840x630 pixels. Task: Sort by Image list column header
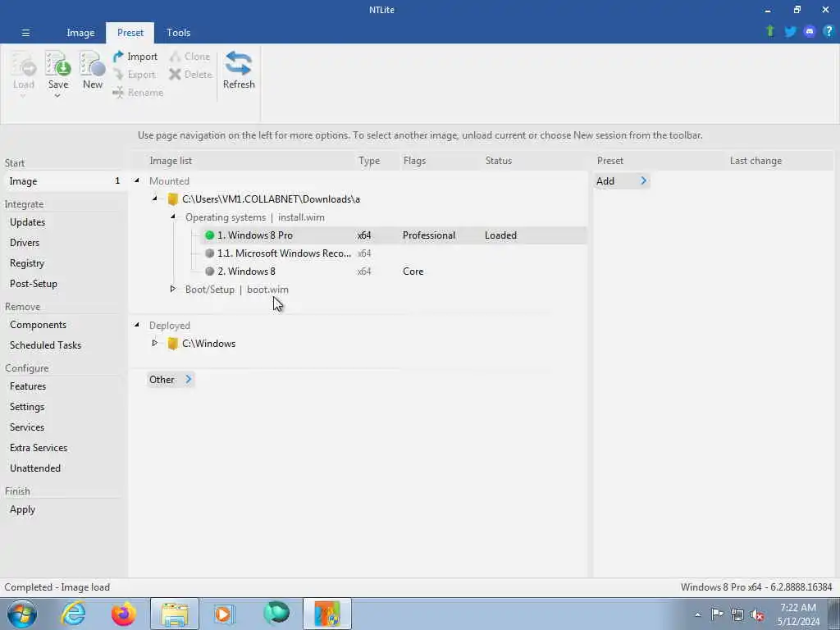coord(171,161)
